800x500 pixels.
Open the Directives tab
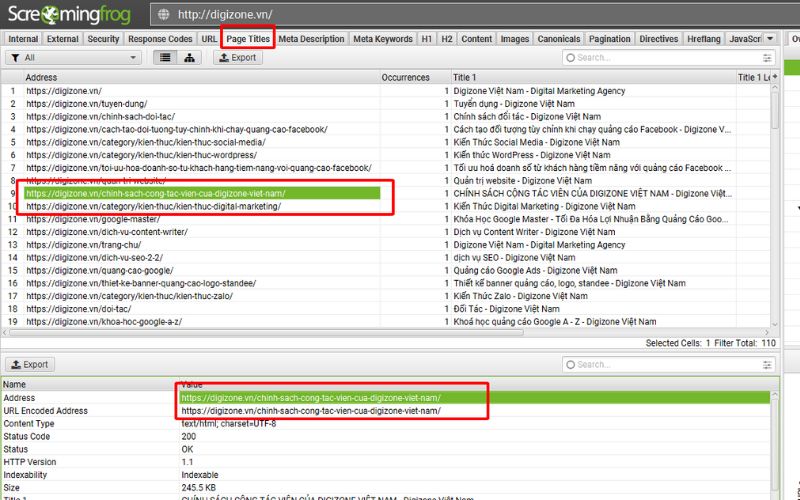[659, 39]
